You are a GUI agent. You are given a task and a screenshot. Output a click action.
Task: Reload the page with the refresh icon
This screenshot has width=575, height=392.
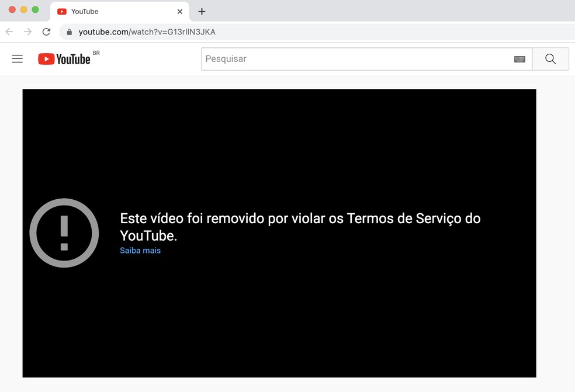[46, 32]
